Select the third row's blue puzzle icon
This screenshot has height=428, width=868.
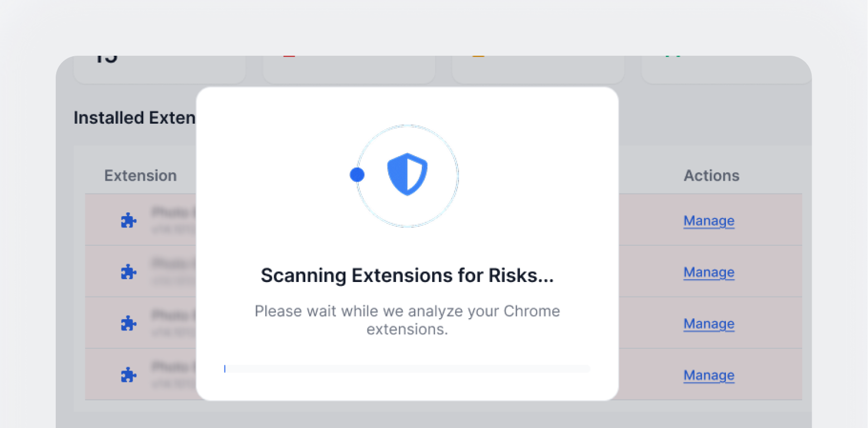coord(129,323)
